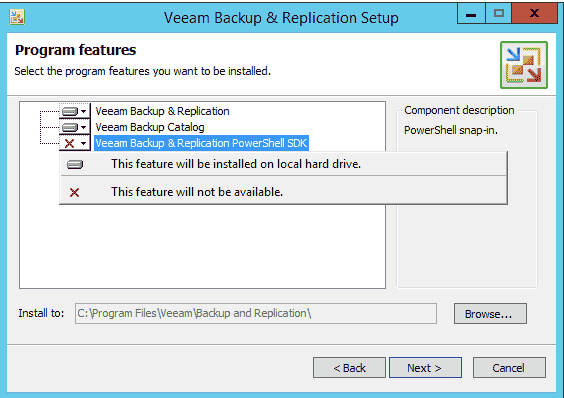Click hard drive icon beside Veeam Backup Catalog

coord(70,127)
